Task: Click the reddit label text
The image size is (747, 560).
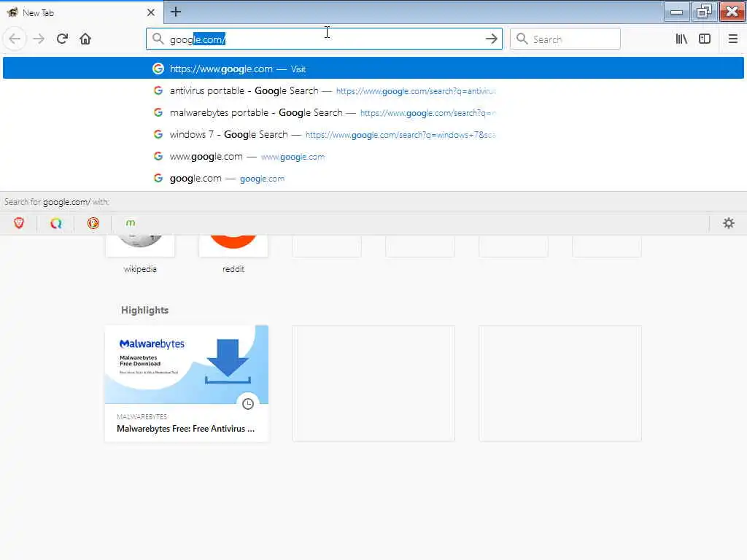Action: pos(233,268)
